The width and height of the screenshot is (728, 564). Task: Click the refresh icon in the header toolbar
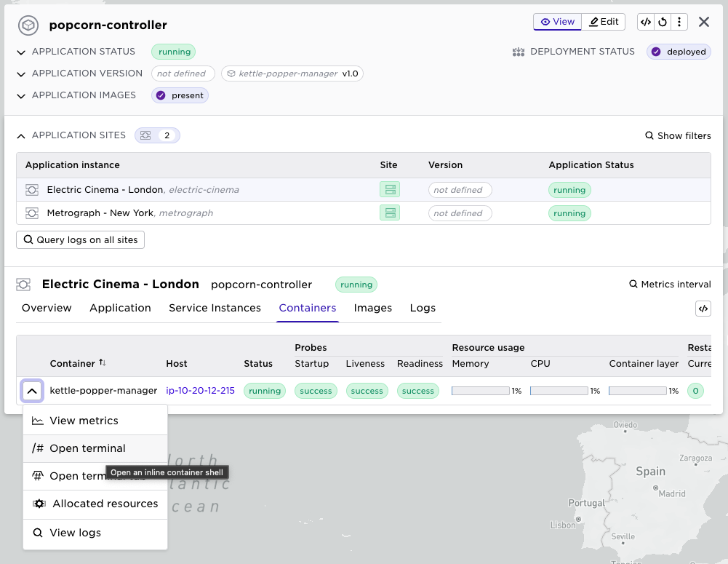pyautogui.click(x=663, y=22)
